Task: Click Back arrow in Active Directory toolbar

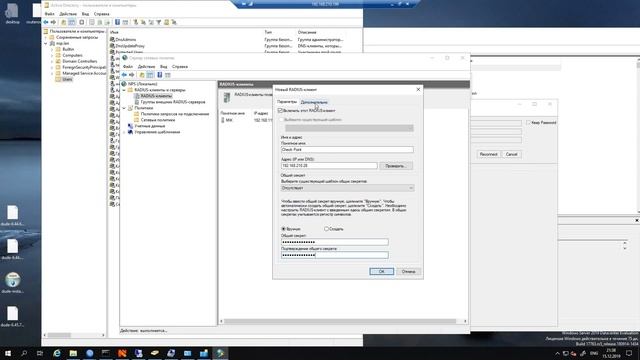Action: coord(46,22)
